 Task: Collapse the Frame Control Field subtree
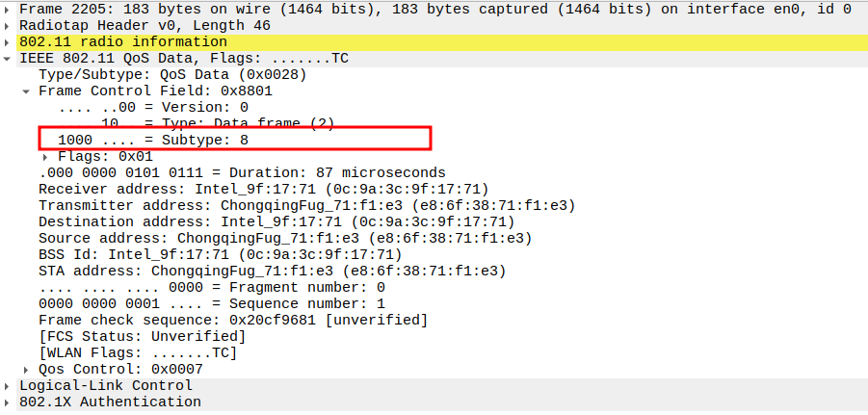tap(27, 91)
